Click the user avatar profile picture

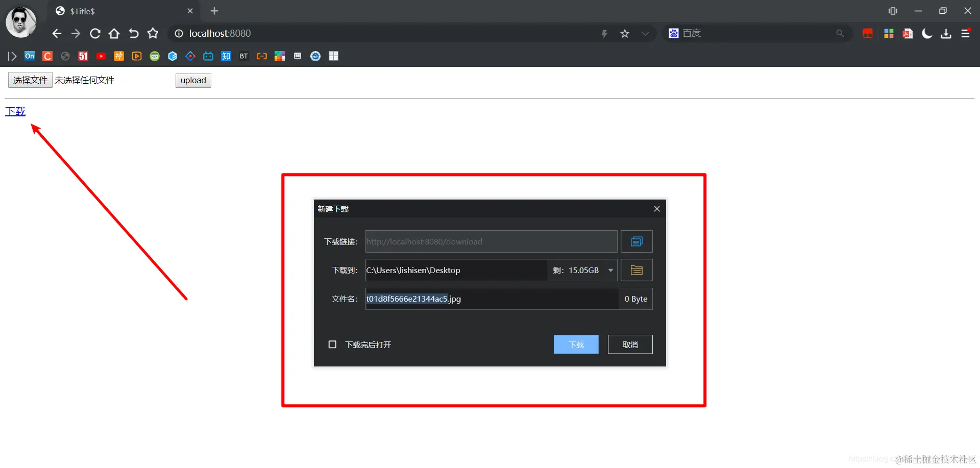click(21, 22)
